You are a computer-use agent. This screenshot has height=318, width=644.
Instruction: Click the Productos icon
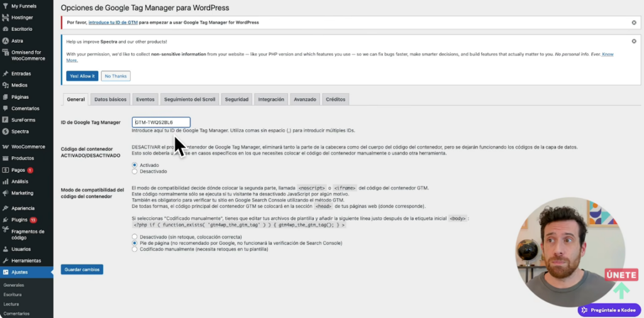[5, 159]
